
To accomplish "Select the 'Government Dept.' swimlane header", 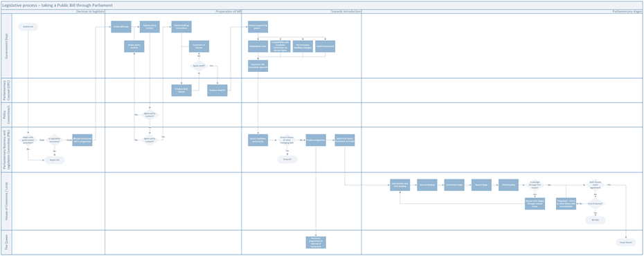I will tap(6, 46).
